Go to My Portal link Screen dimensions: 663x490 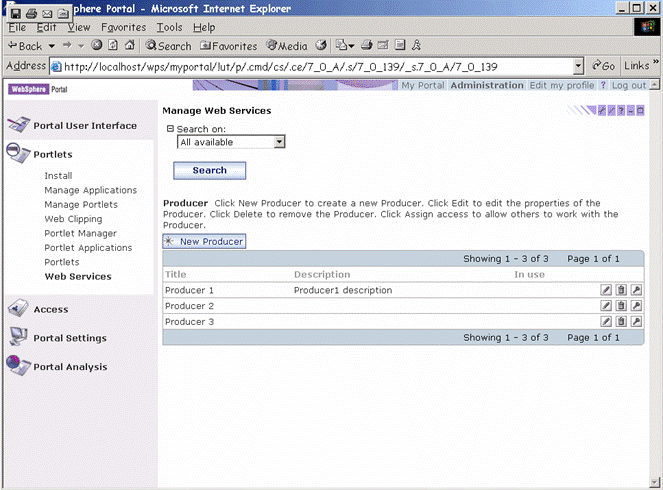(423, 85)
